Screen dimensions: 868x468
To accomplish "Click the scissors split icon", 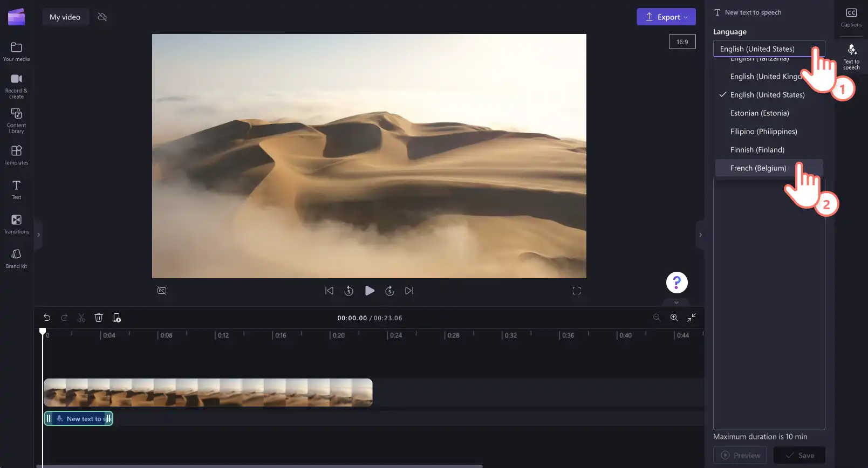I will (x=81, y=318).
